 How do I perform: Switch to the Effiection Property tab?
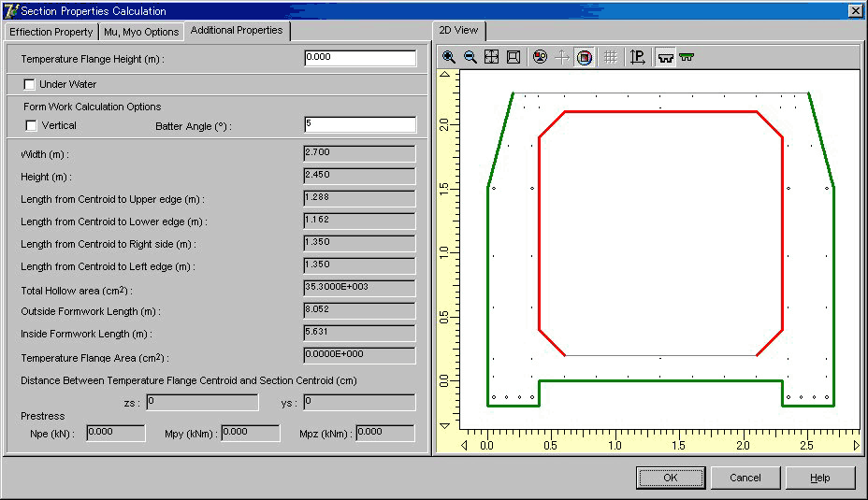point(51,32)
